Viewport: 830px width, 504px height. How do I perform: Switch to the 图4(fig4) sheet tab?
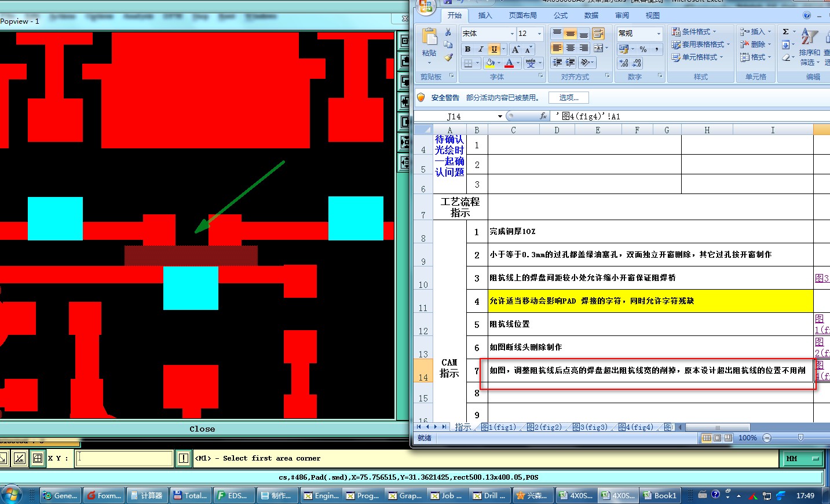[x=635, y=427]
